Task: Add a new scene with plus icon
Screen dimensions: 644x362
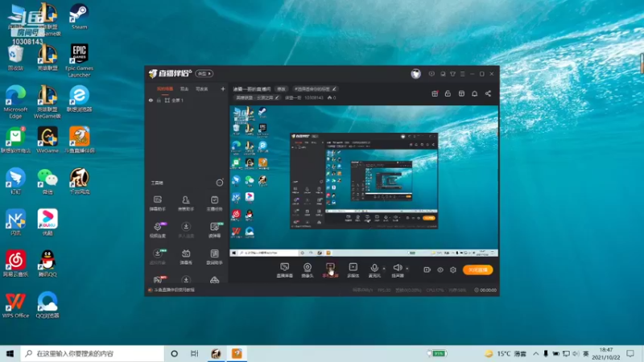Action: (223, 88)
